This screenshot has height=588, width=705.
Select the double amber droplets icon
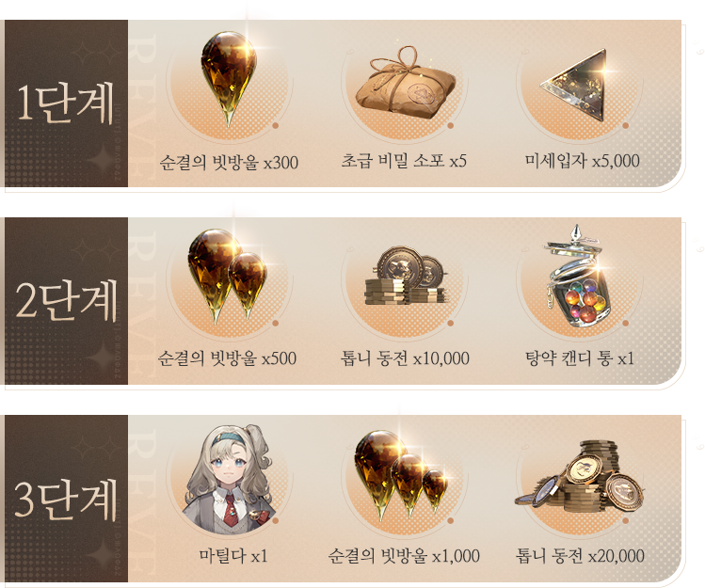228,276
